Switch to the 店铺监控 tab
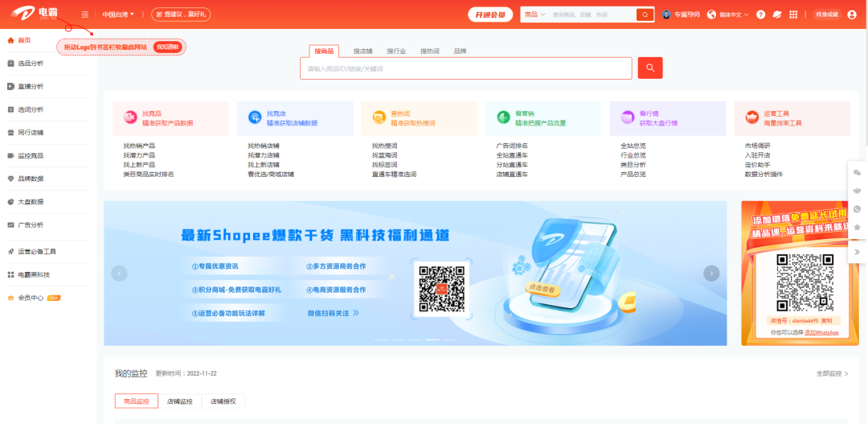 pyautogui.click(x=180, y=401)
